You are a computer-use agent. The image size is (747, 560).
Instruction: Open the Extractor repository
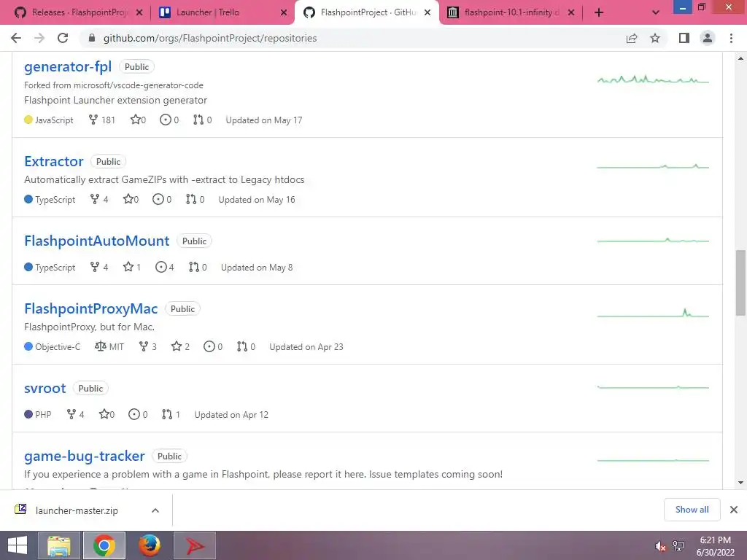click(x=54, y=161)
